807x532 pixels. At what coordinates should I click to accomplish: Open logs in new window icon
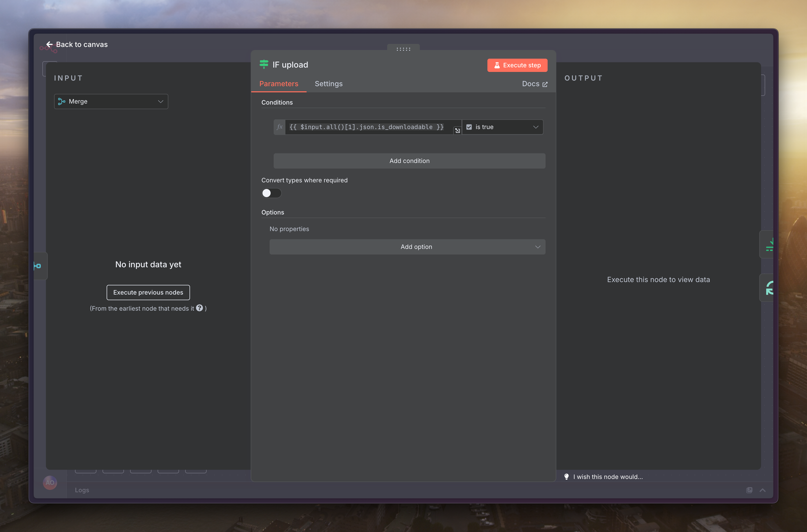point(749,490)
